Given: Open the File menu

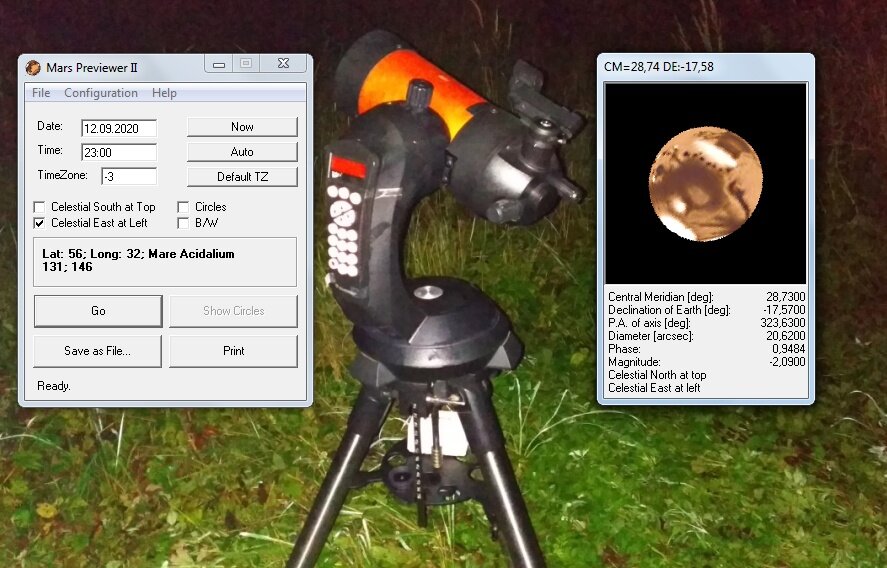Looking at the screenshot, I should pyautogui.click(x=41, y=93).
